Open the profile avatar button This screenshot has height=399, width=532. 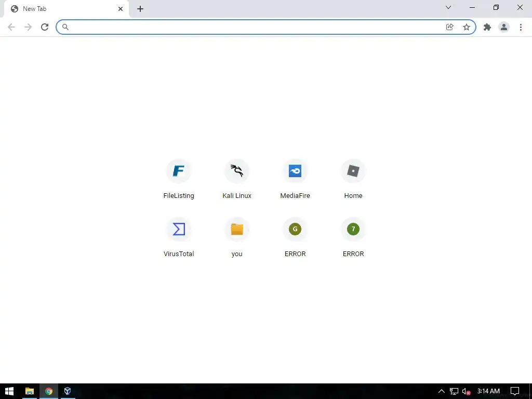[504, 27]
